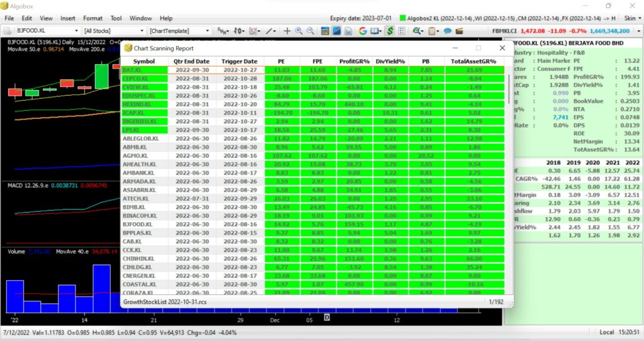Screen dimensions: 644x341
Task: Sort report by Symbol column header
Action: (x=144, y=61)
